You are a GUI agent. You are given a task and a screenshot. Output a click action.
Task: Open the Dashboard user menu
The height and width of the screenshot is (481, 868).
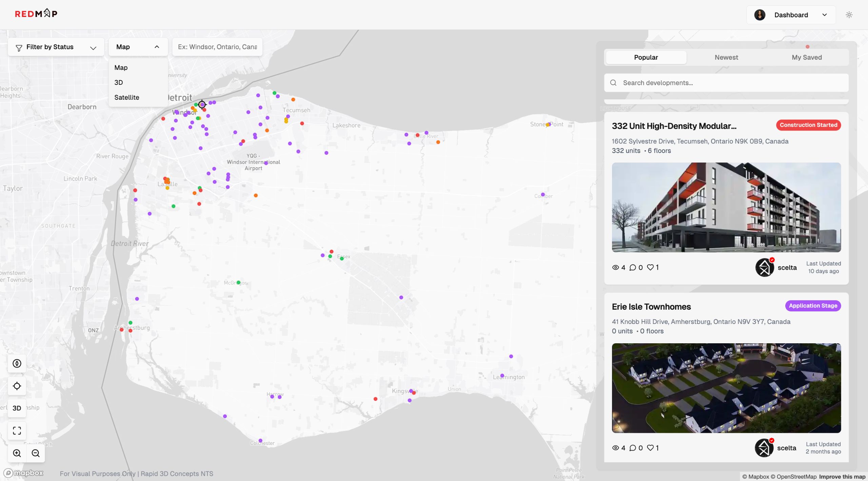[x=791, y=15]
